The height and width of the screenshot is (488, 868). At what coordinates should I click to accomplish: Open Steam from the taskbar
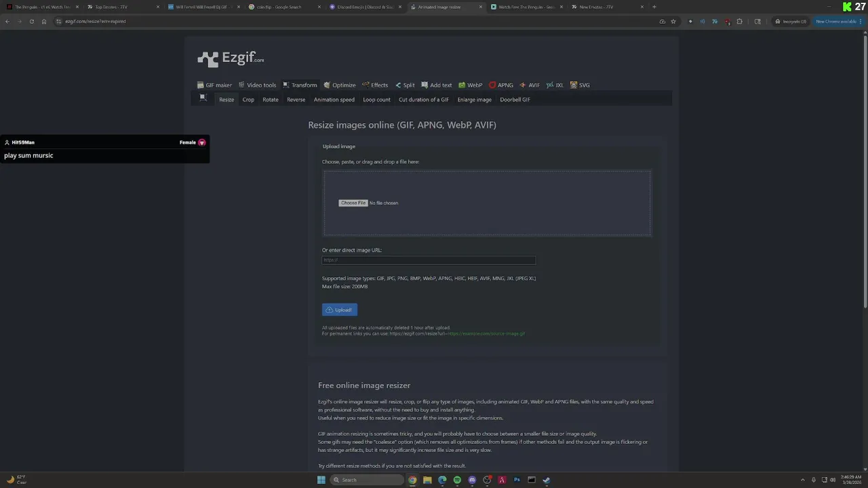547,480
